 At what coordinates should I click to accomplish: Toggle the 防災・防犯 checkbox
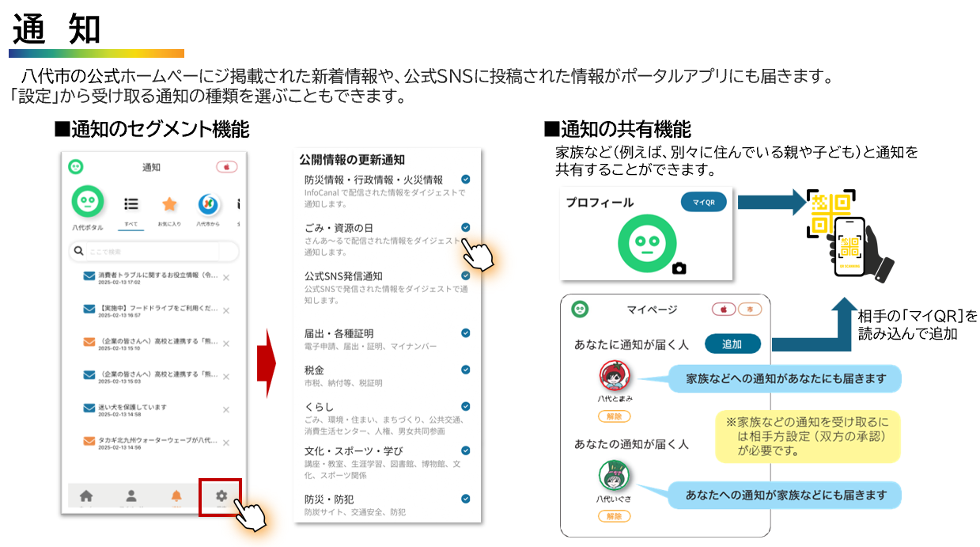point(466,499)
